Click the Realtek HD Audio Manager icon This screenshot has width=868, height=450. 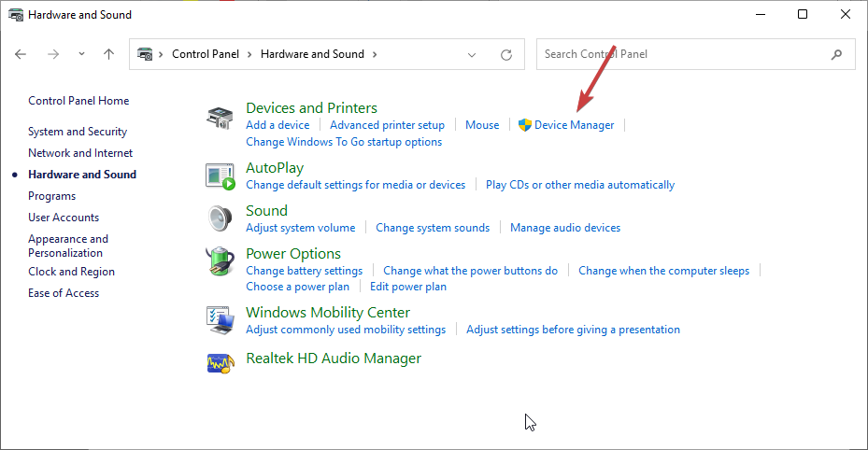pyautogui.click(x=220, y=362)
